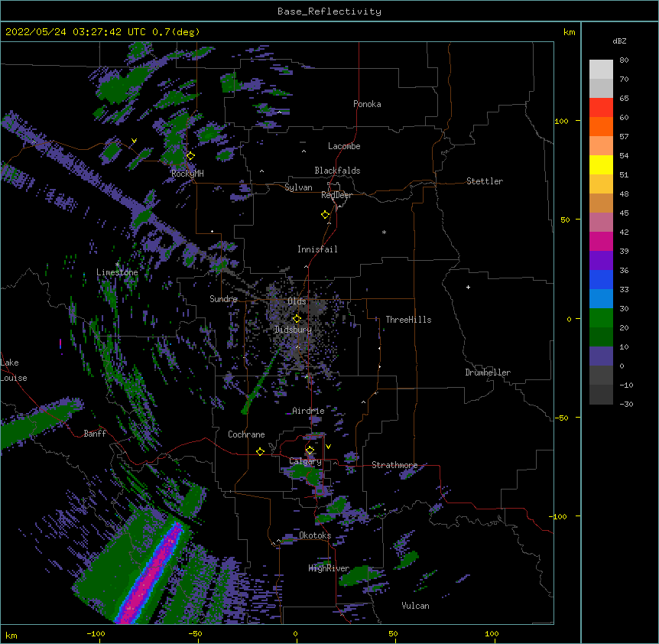Click the HighRiver town label
The height and width of the screenshot is (644, 659).
(329, 568)
